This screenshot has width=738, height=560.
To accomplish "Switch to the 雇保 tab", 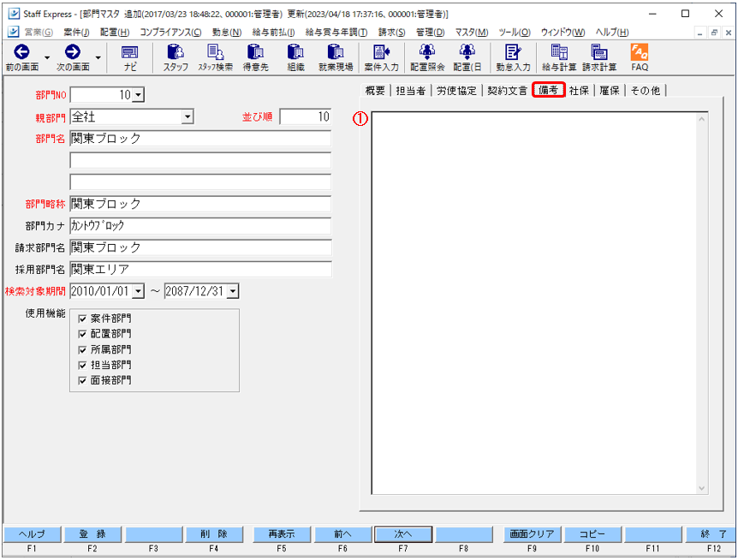I will click(x=610, y=91).
